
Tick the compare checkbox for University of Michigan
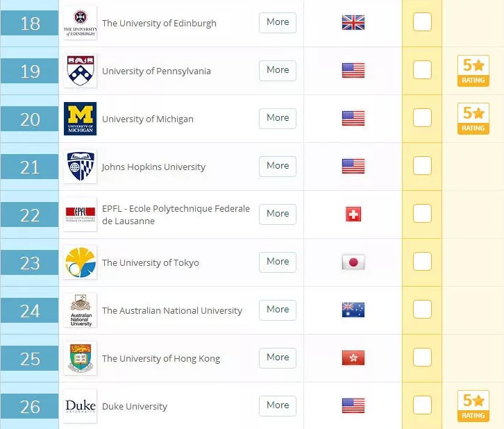click(x=422, y=117)
